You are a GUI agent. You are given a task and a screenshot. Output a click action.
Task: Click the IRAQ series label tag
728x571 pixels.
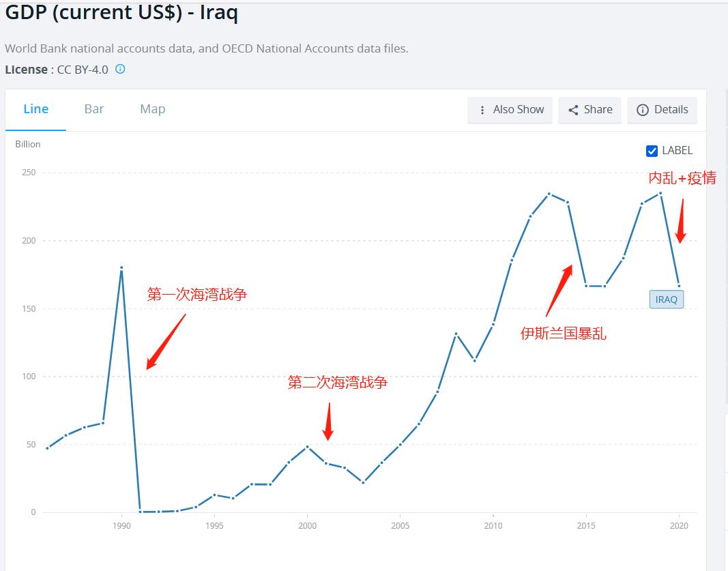pyautogui.click(x=666, y=299)
